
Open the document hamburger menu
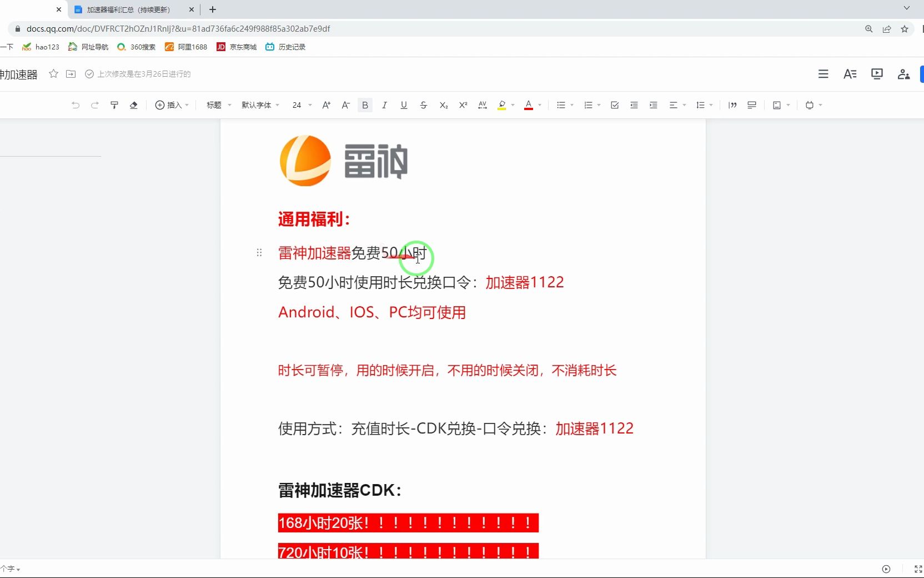point(823,74)
